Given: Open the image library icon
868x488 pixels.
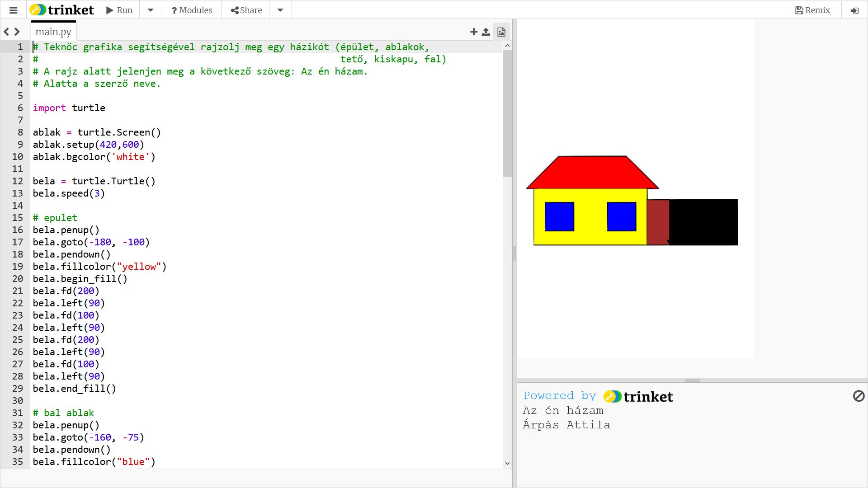Looking at the screenshot, I should [501, 32].
